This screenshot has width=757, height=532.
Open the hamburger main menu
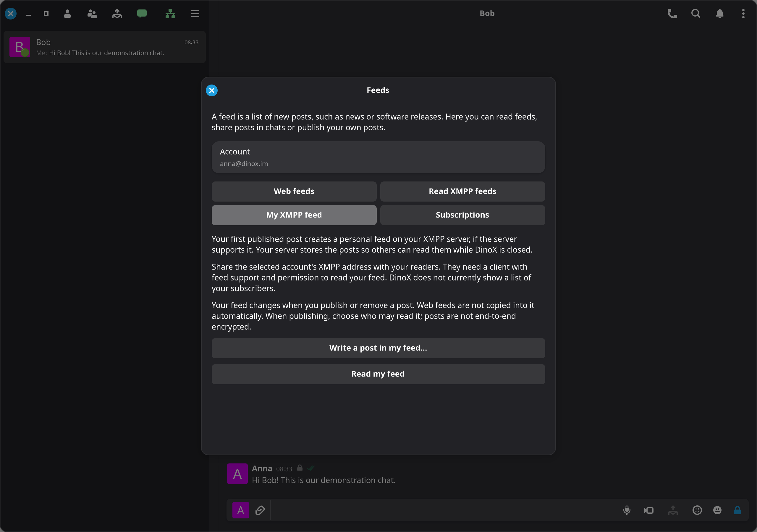(195, 14)
